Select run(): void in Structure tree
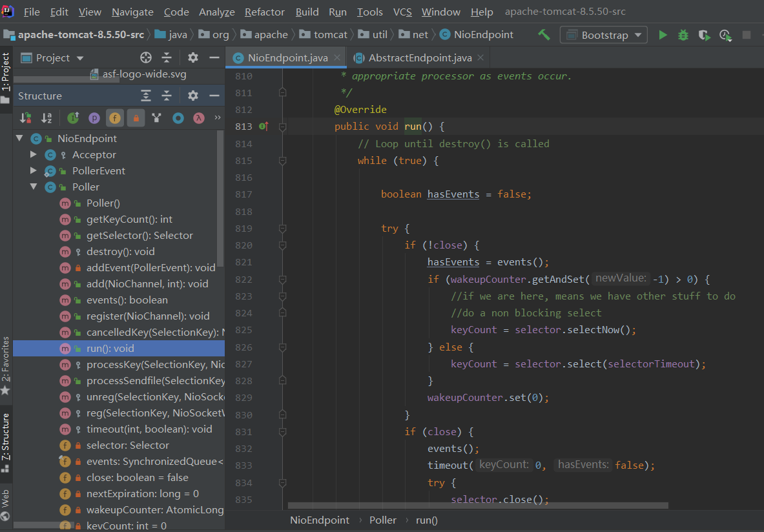 point(119,349)
